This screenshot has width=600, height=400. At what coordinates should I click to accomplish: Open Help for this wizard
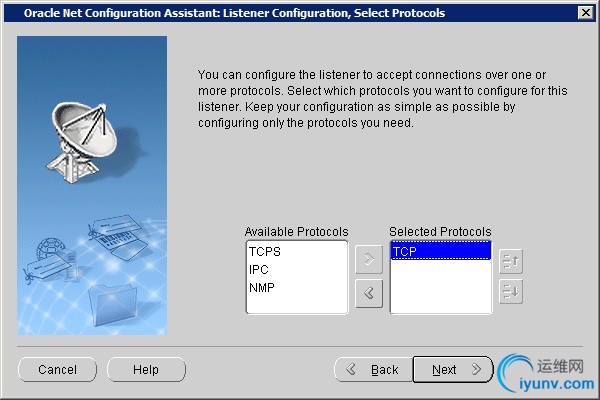coord(146,369)
